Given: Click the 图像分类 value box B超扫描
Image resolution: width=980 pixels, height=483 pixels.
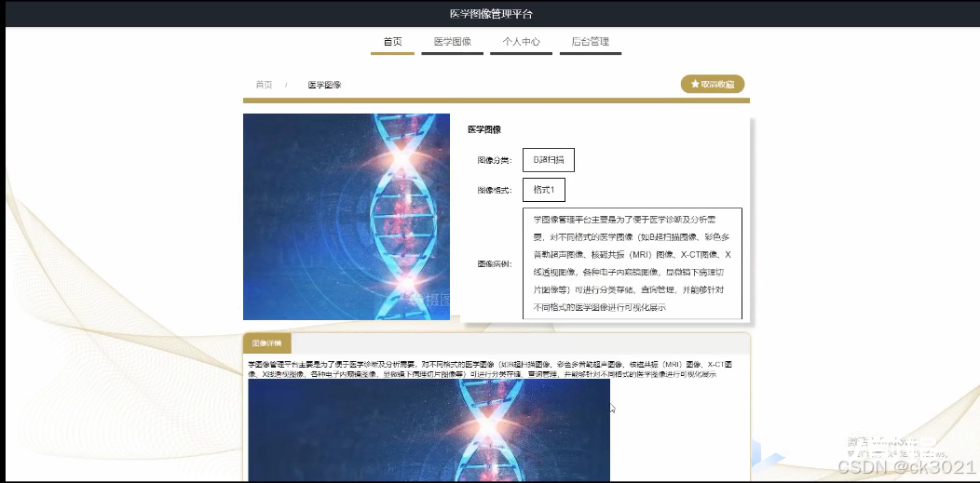Looking at the screenshot, I should click(548, 160).
